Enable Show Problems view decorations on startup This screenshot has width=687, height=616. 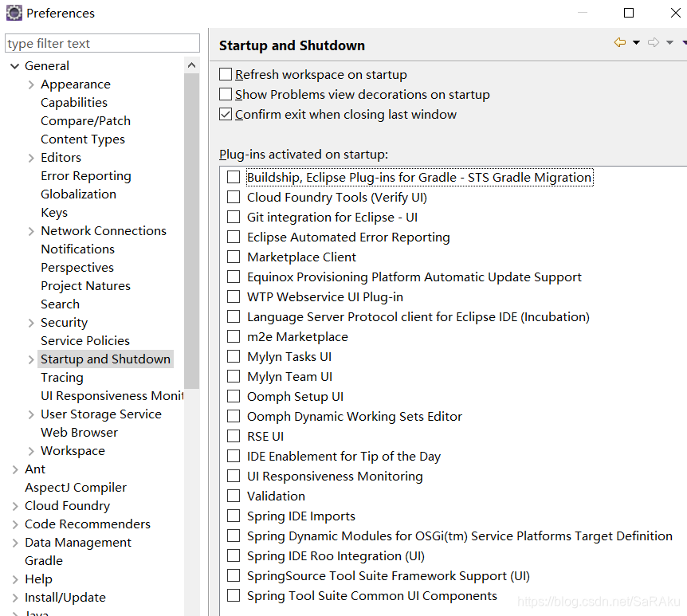click(x=226, y=95)
